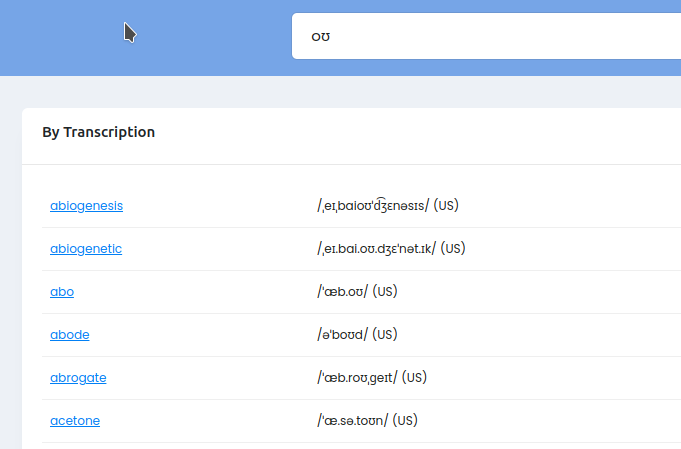
Task: Click the (US) label in abrogate row
Action: click(415, 378)
